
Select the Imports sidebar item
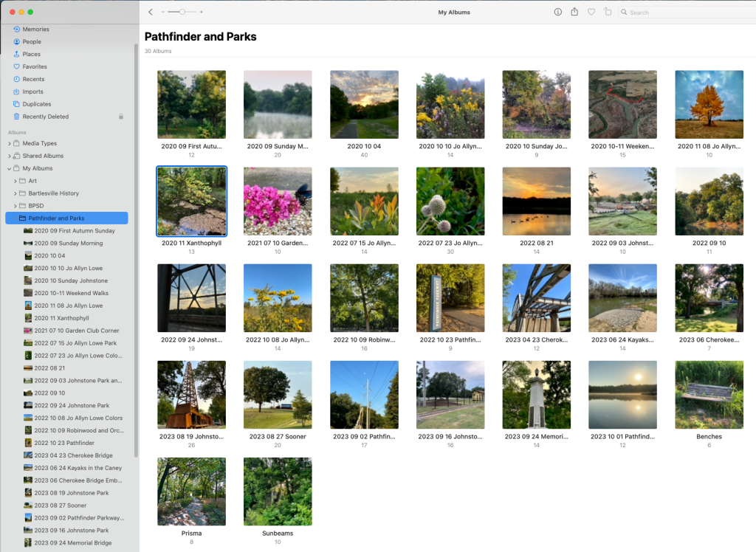tap(32, 92)
